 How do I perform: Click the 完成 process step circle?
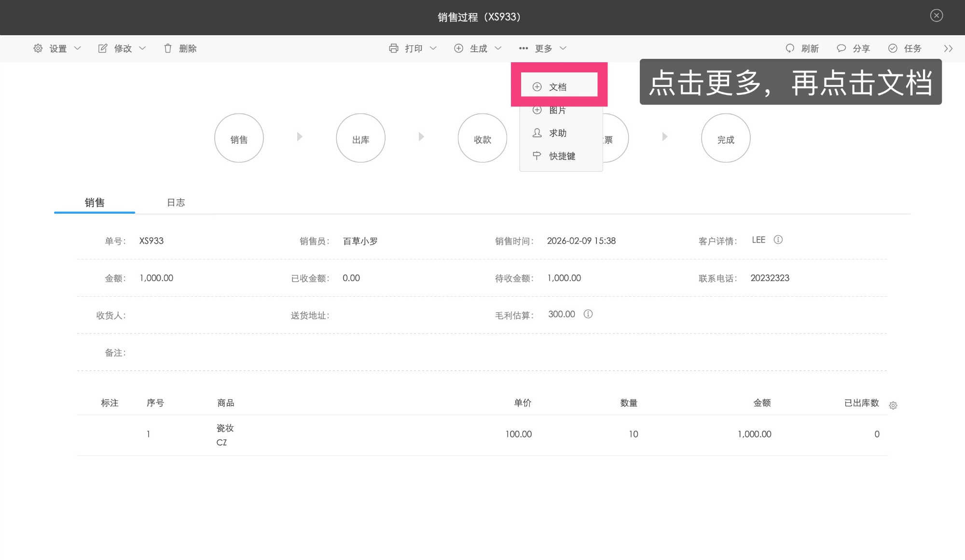click(x=725, y=138)
